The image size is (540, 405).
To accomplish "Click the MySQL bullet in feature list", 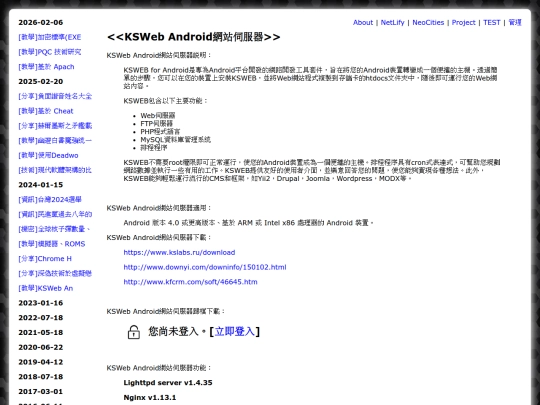I will tap(175, 140).
